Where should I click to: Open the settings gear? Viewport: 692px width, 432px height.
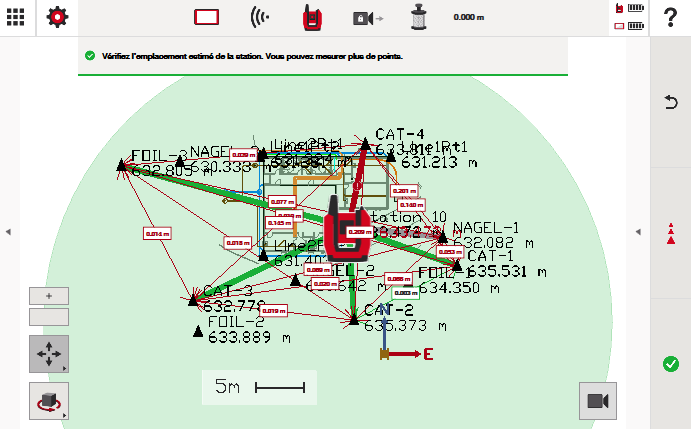(58, 17)
